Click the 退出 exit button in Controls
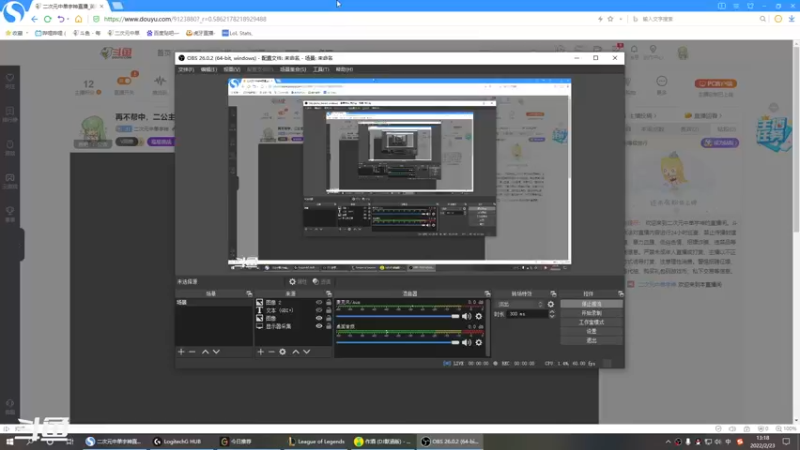The width and height of the screenshot is (800, 450). [x=591, y=340]
